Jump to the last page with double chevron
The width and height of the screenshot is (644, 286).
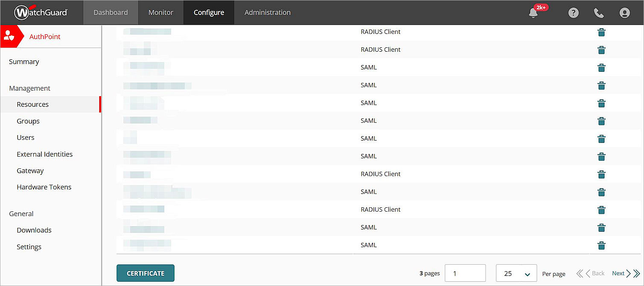tap(637, 273)
